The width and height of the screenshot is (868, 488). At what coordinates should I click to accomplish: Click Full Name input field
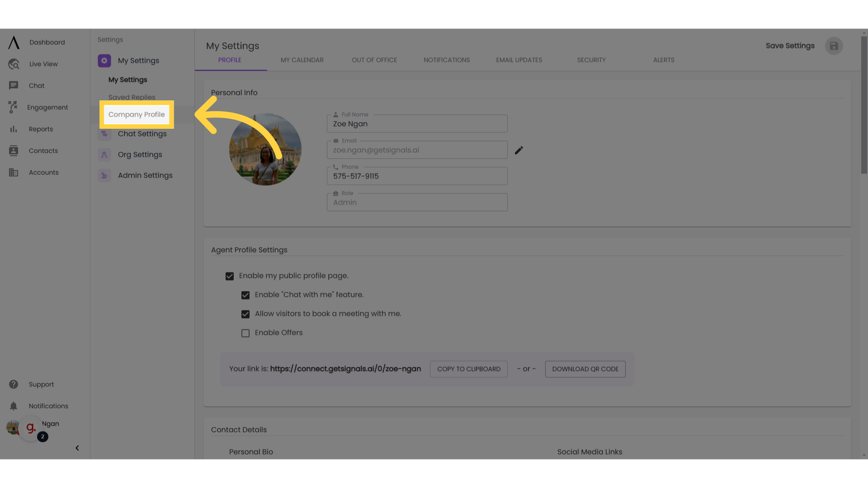(417, 123)
